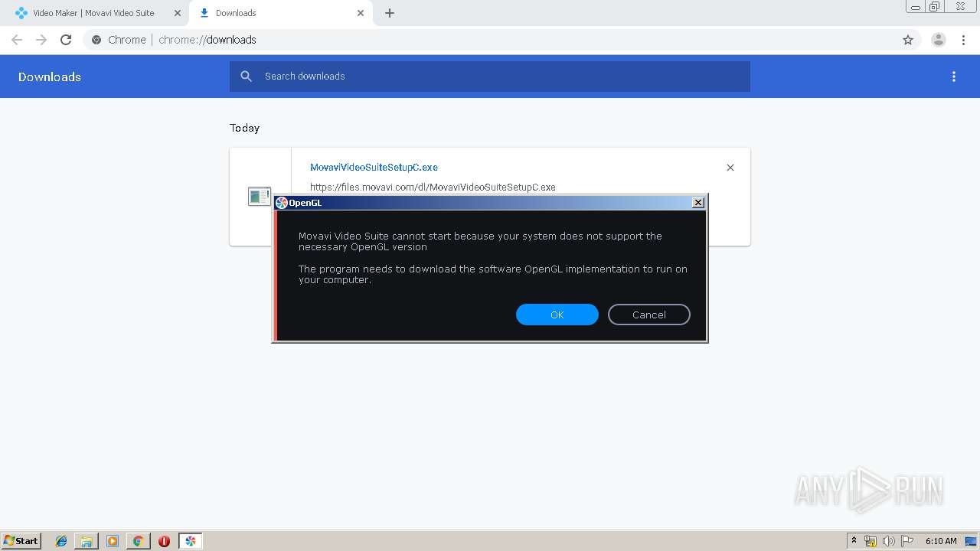Click the Search downloads field
The height and width of the screenshot is (551, 980).
coord(490,77)
